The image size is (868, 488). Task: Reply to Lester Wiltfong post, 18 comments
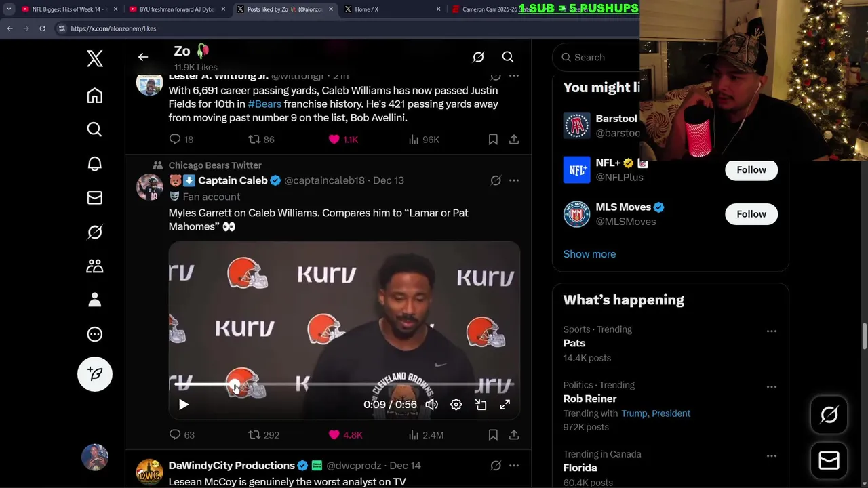(x=181, y=139)
